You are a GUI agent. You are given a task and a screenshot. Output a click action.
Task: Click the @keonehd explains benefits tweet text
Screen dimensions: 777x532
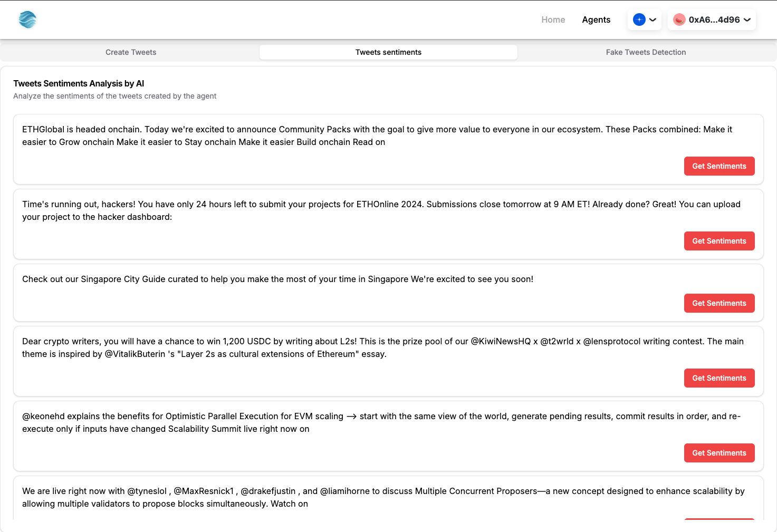click(381, 422)
